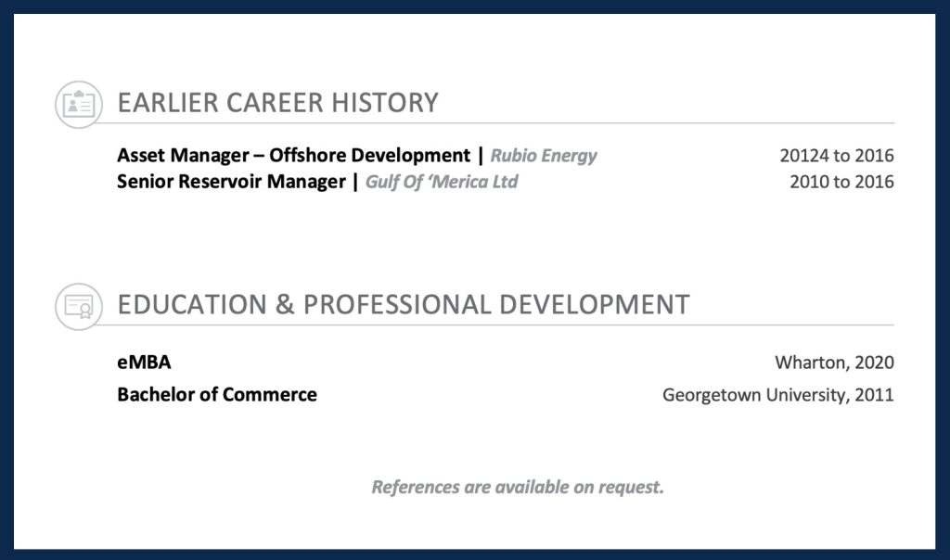Click the 20124 to 2016 date range
This screenshot has height=560, width=950.
pos(836,156)
